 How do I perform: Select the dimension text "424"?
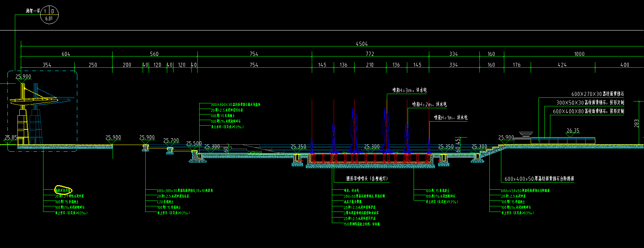pos(562,65)
